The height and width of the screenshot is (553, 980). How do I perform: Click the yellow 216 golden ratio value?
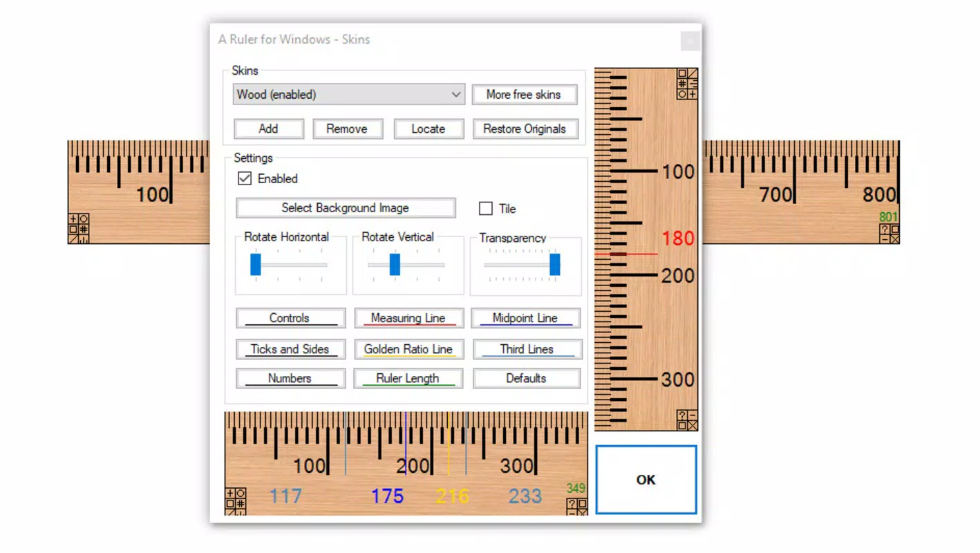tap(453, 496)
